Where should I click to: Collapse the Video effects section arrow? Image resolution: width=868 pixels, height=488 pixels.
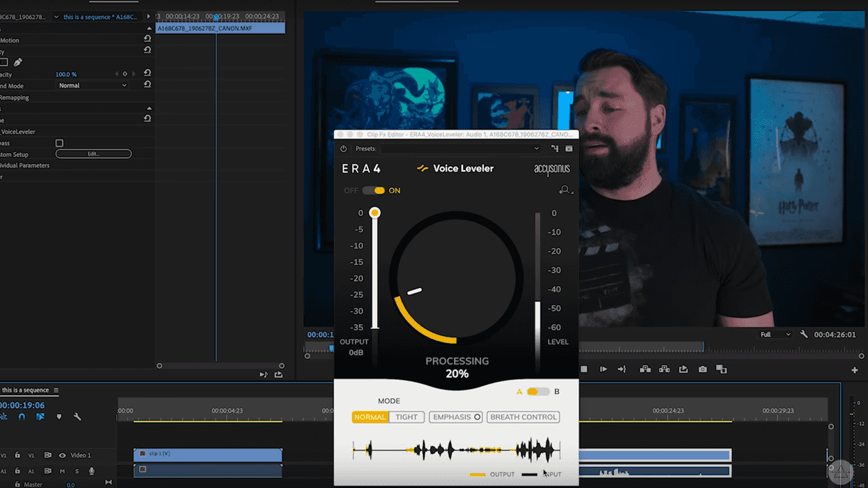pos(149,29)
